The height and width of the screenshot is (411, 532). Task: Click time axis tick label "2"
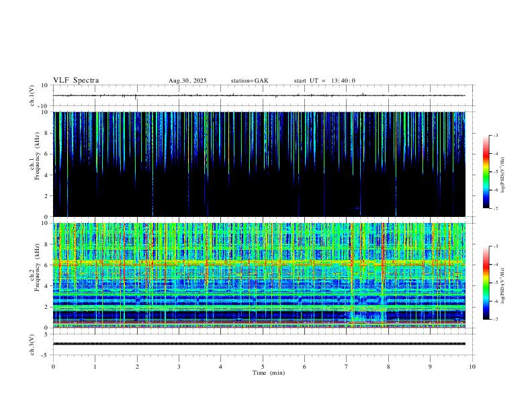pyautogui.click(x=137, y=367)
